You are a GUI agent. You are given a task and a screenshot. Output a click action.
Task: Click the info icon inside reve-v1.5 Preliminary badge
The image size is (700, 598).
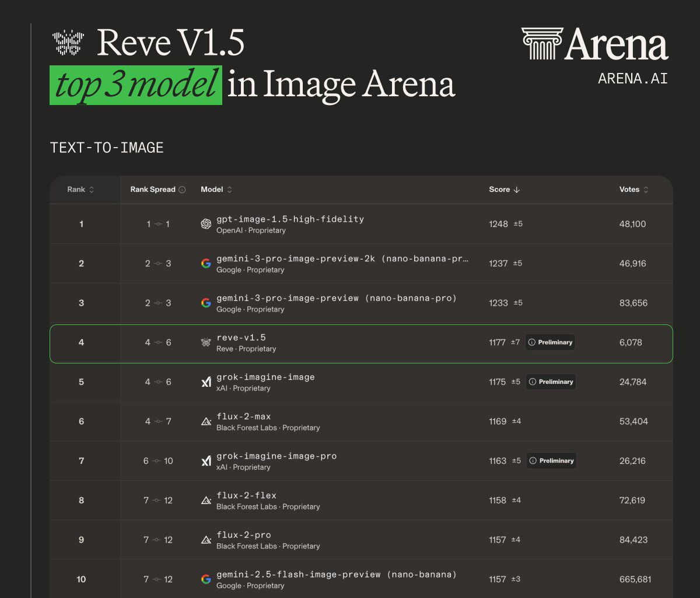coord(532,342)
